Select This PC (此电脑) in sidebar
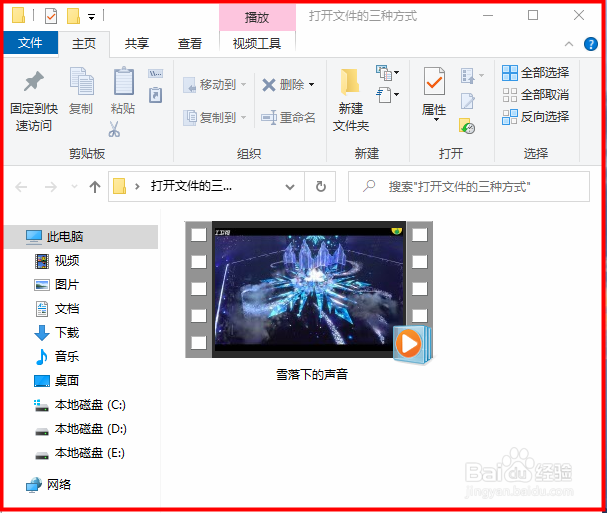The image size is (607, 513). [x=81, y=237]
